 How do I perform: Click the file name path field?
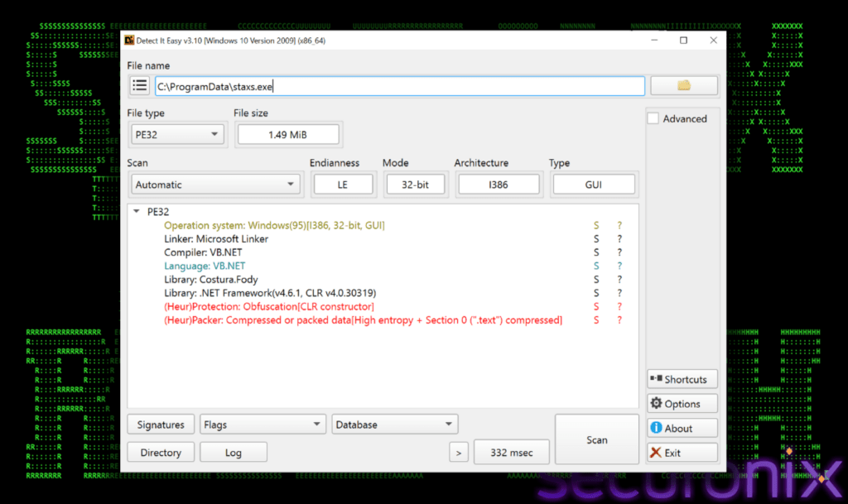coord(399,86)
